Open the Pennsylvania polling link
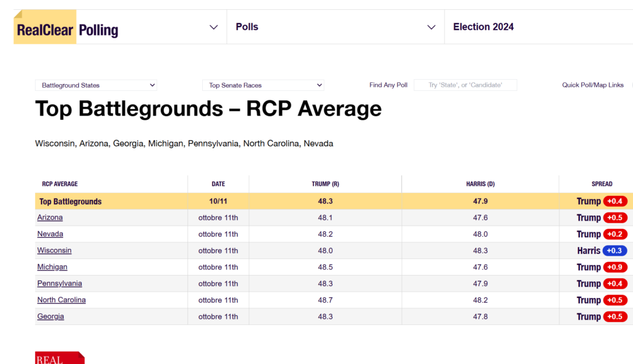633x364 pixels. coord(59,284)
